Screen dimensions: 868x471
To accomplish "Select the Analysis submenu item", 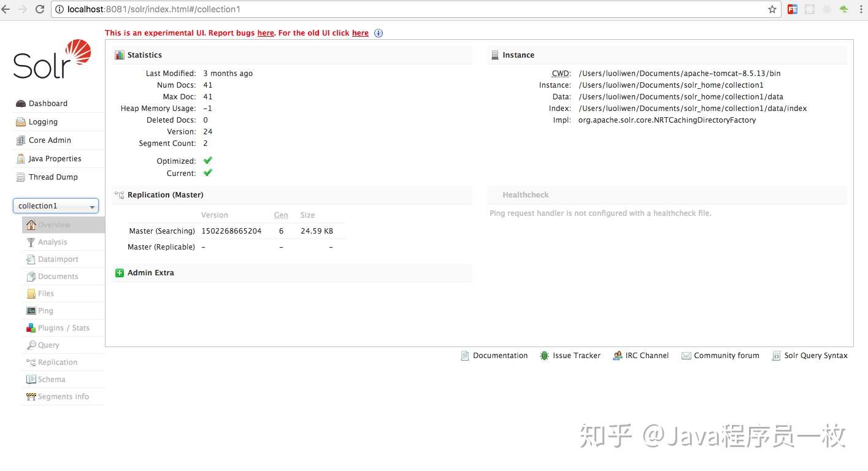I will pyautogui.click(x=63, y=242).
